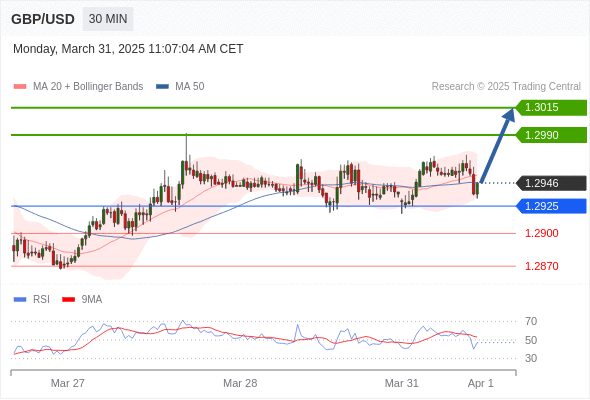Click the blue 1.2925 pivot price tag
This screenshot has height=400, width=590.
tap(551, 206)
